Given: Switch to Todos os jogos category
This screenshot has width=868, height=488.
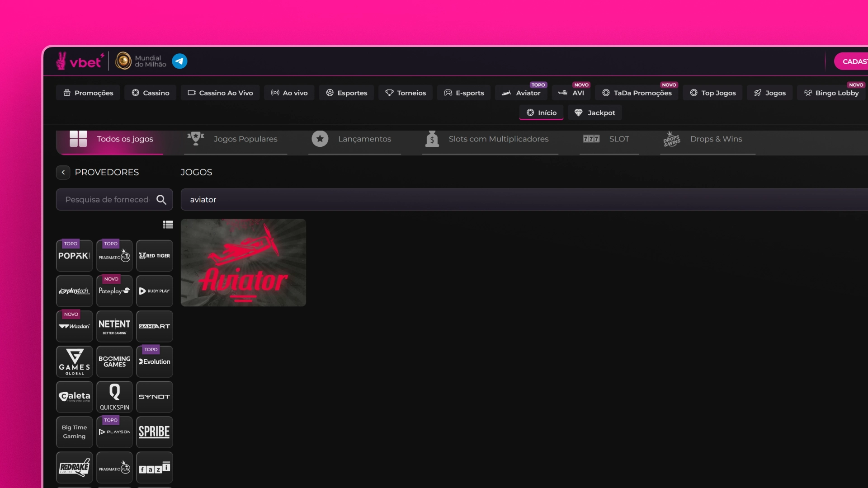Looking at the screenshot, I should pyautogui.click(x=111, y=139).
